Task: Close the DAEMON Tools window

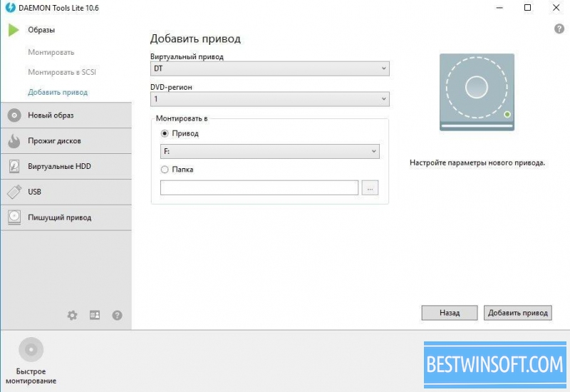Action: (x=556, y=8)
